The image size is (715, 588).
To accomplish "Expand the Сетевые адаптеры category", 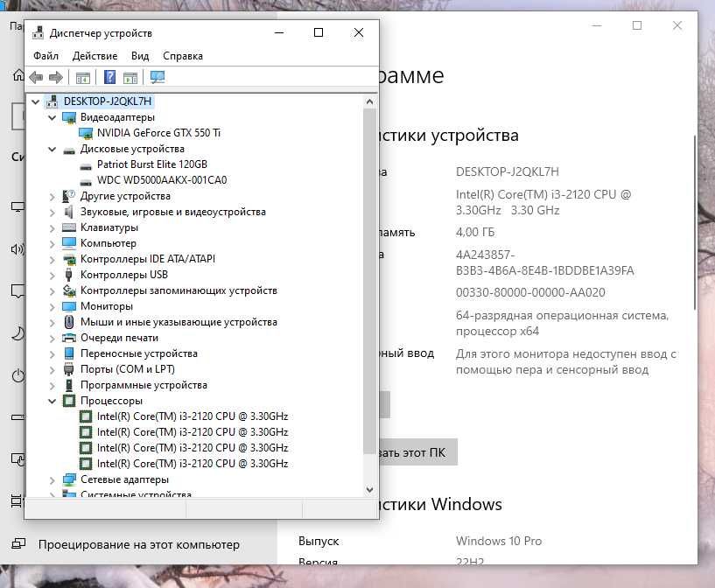I will (52, 480).
